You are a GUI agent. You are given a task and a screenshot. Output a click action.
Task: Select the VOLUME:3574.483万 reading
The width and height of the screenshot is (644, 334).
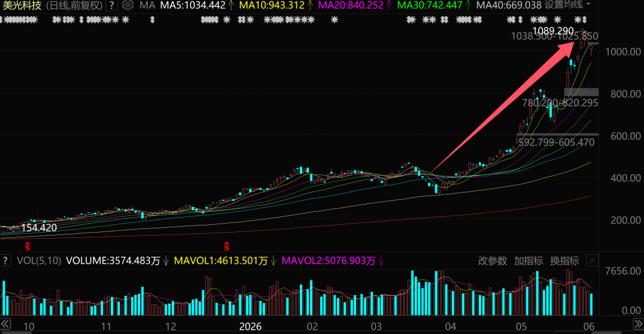point(113,261)
